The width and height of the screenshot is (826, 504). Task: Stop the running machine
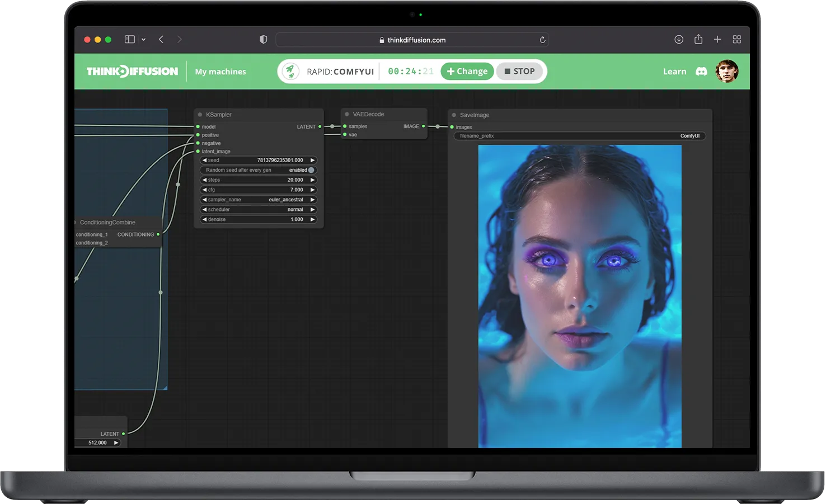pyautogui.click(x=520, y=71)
